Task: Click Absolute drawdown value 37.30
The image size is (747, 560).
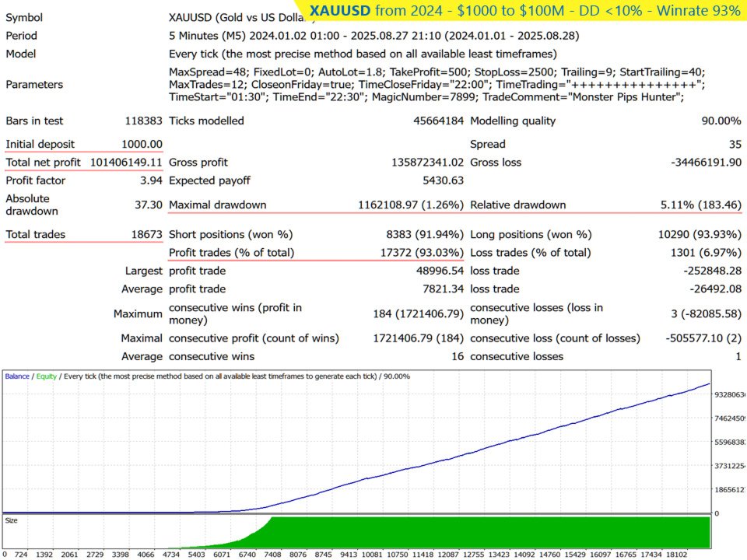Action: (x=149, y=205)
